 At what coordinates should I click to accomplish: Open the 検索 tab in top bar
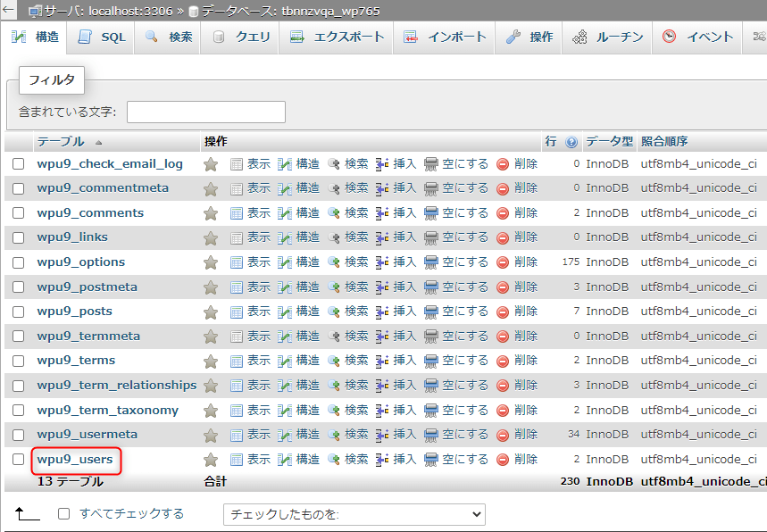(169, 37)
